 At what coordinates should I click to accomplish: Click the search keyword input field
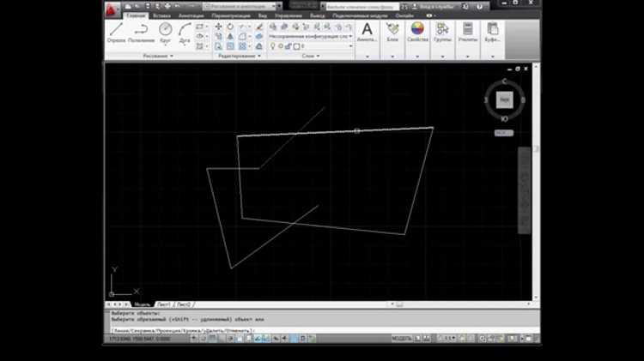click(x=362, y=7)
